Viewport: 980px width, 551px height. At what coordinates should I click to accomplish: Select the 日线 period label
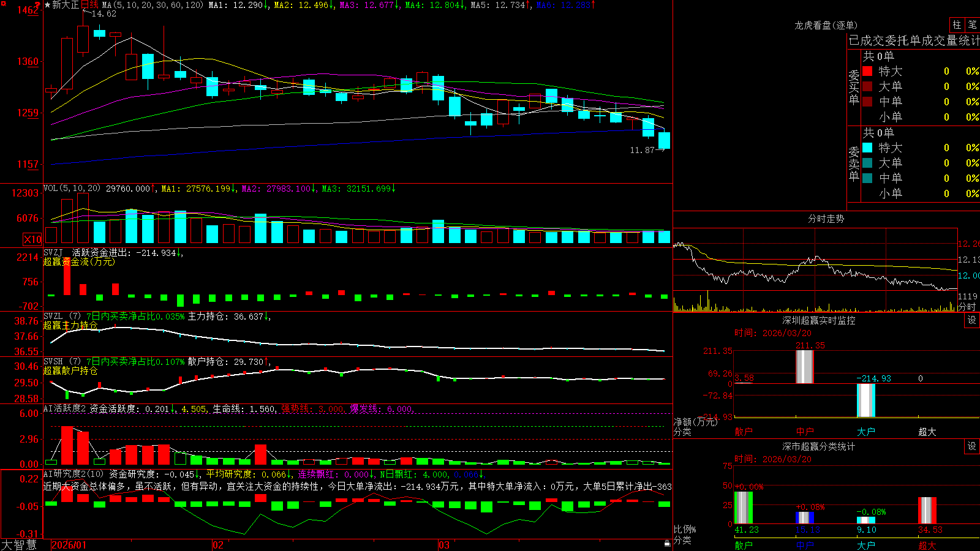coord(90,5)
